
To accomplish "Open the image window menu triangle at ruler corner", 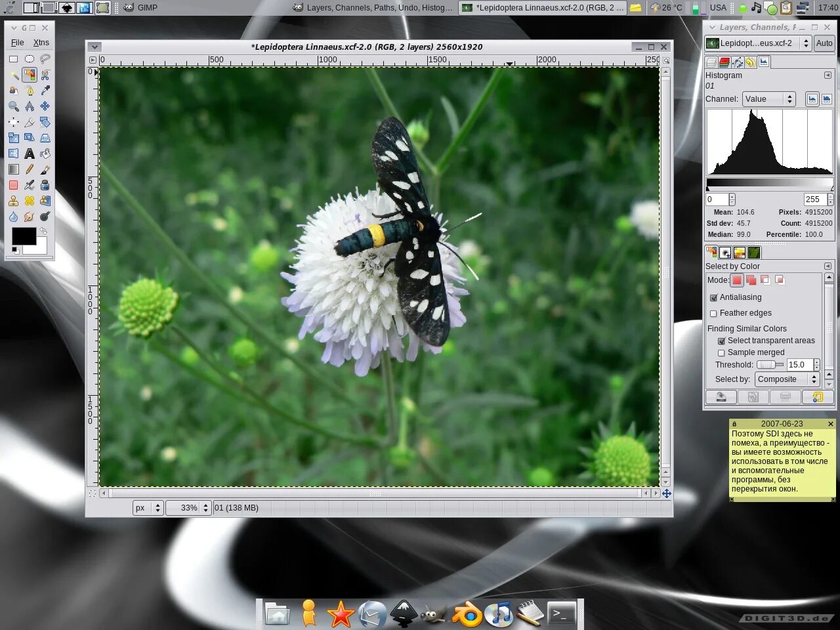I will 93,60.
